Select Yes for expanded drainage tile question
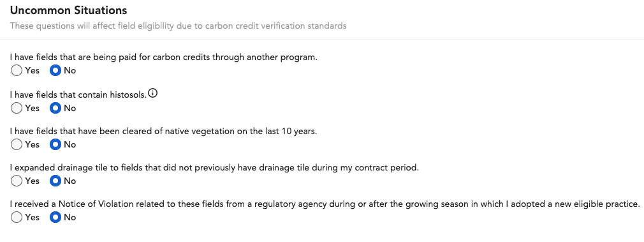The height and width of the screenshot is (242, 644). click(x=17, y=181)
